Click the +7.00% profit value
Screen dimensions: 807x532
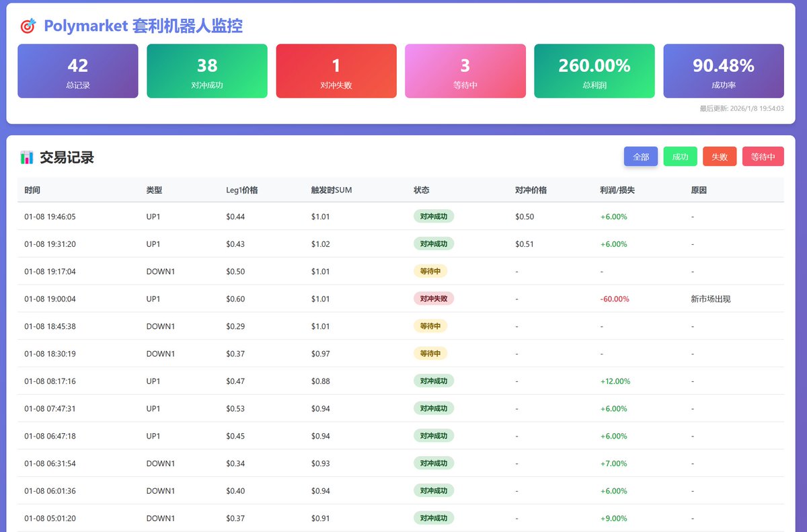(x=613, y=463)
